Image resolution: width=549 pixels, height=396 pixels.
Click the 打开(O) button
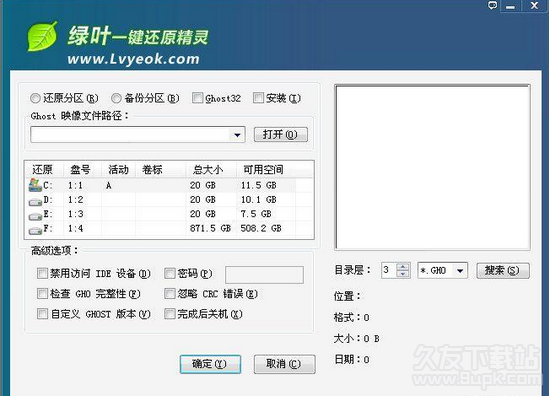pyautogui.click(x=280, y=134)
